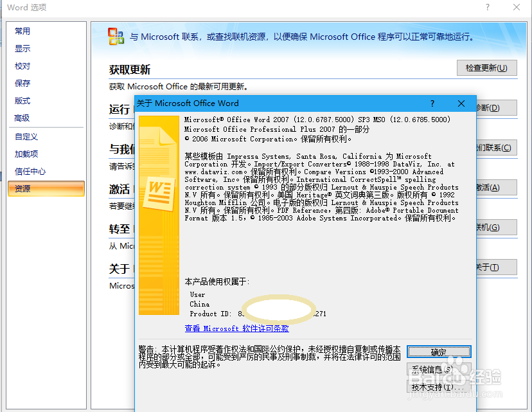Screen dimensions: 532x412
Task: Open the 保存 options category
Action: click(x=22, y=83)
